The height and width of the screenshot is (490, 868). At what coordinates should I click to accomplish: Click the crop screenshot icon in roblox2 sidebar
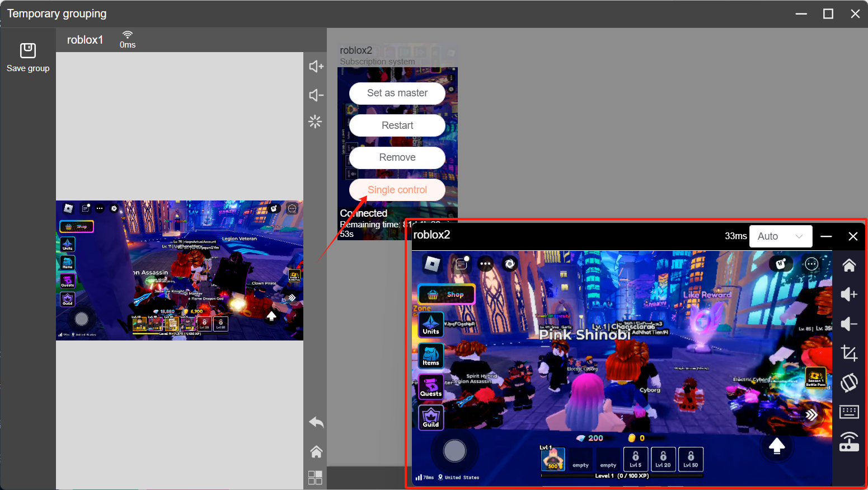849,353
